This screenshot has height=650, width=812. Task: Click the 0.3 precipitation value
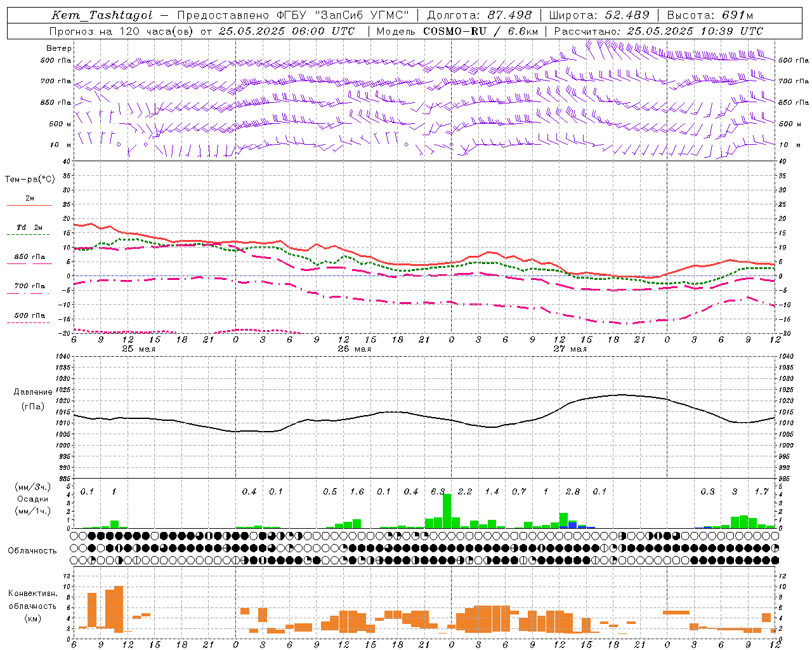coord(708,492)
